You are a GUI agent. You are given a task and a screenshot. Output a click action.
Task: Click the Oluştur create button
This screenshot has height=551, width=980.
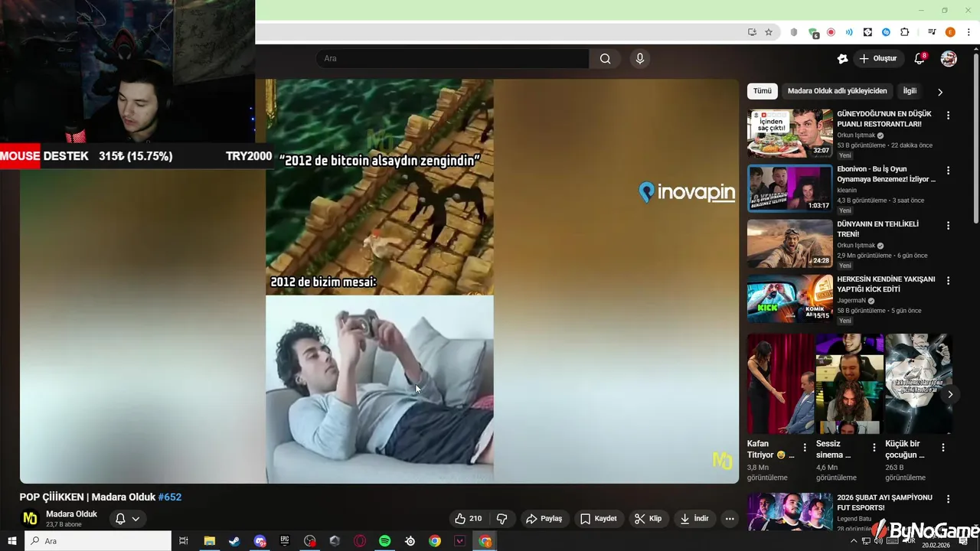click(878, 59)
